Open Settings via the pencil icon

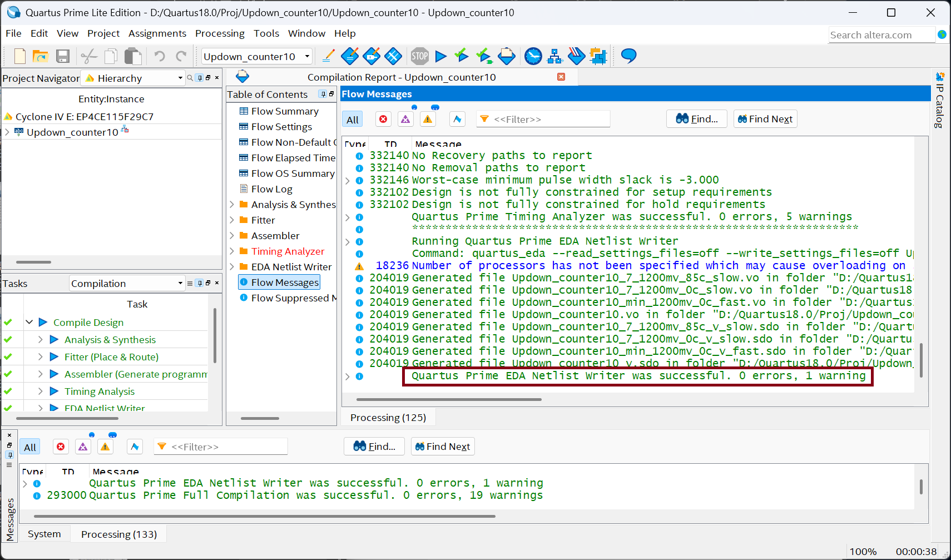point(328,56)
